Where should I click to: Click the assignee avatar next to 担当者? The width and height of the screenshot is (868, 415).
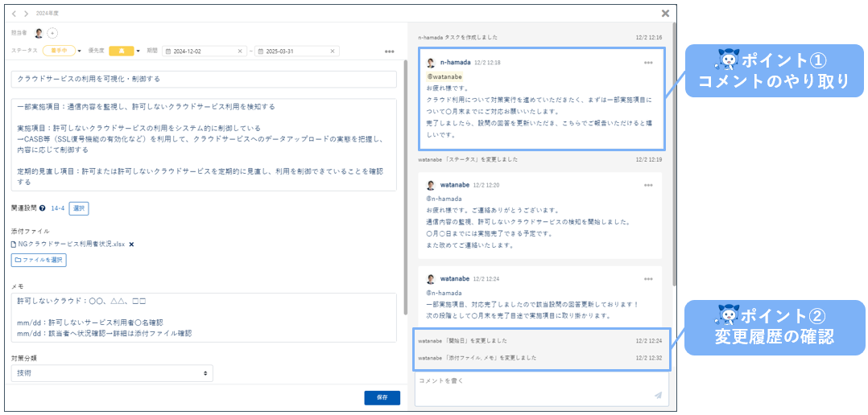click(x=39, y=33)
